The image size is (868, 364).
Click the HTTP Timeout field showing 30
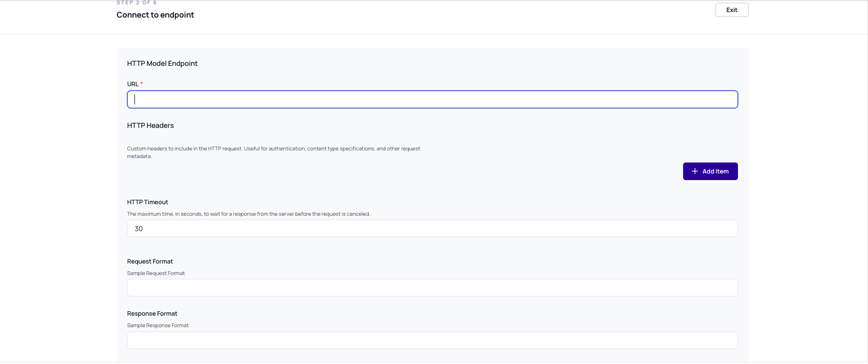(x=432, y=228)
